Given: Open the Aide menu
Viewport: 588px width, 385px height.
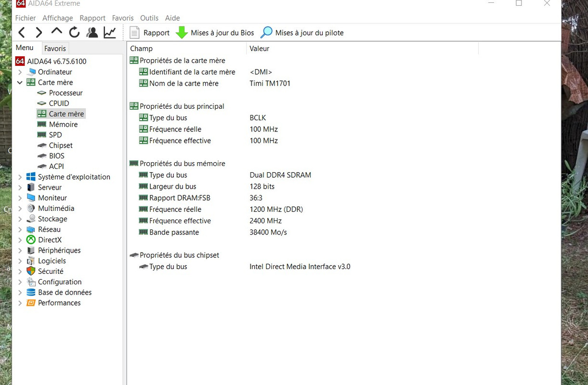Looking at the screenshot, I should pos(172,18).
